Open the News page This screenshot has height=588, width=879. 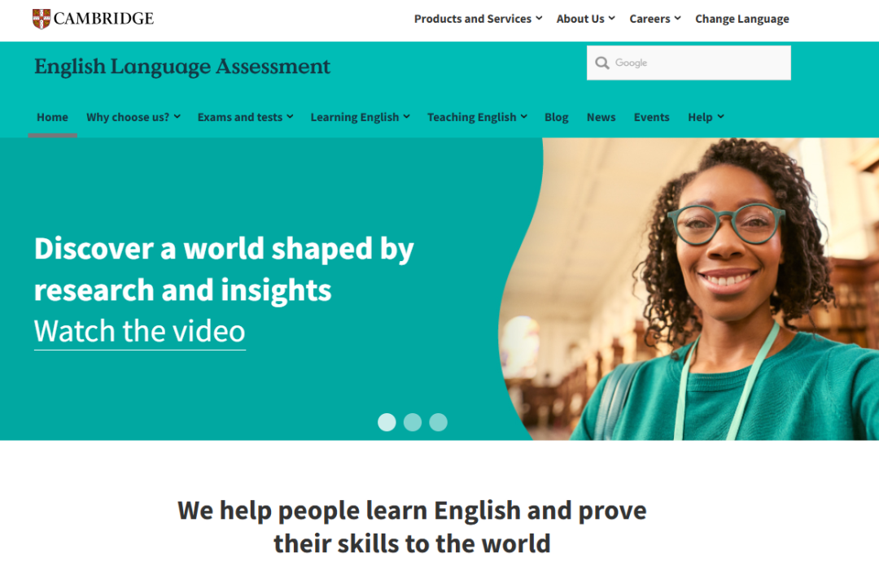point(601,117)
